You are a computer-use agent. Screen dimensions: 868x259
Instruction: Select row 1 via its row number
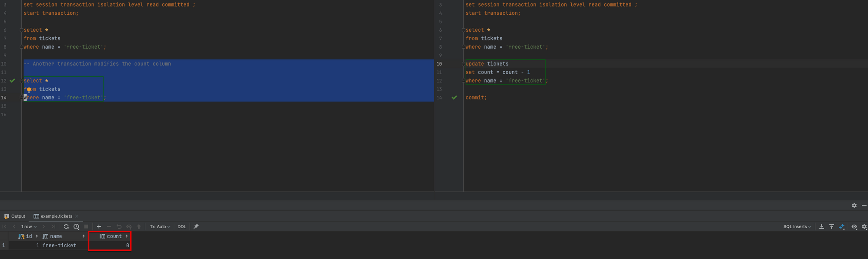click(x=4, y=246)
